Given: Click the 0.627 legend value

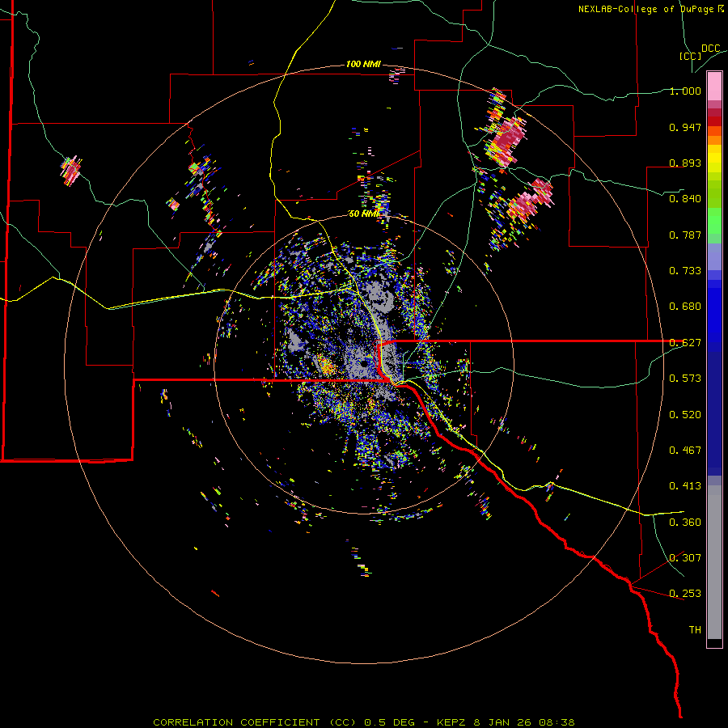Looking at the screenshot, I should [685, 343].
